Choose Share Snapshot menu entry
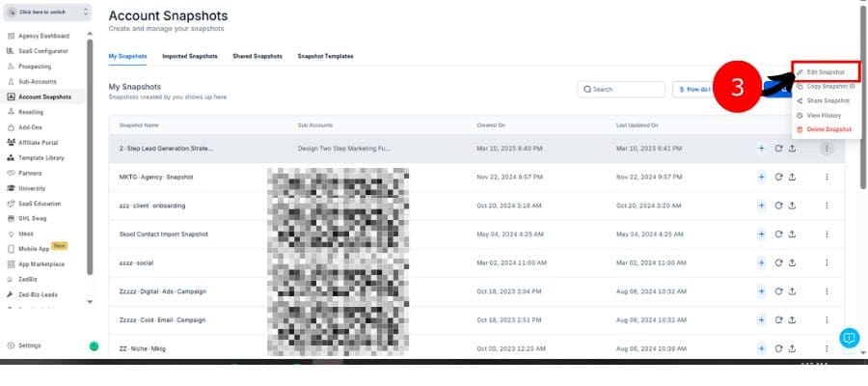This screenshot has height=386, width=868. (823, 100)
